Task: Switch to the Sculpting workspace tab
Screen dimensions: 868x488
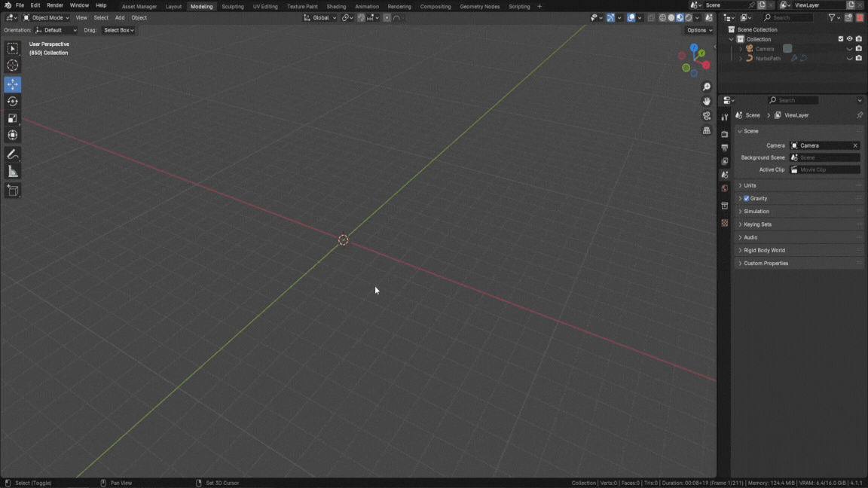Action: pos(233,7)
